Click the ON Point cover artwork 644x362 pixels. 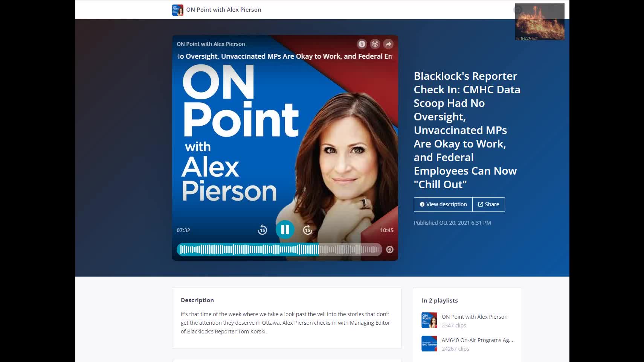[x=285, y=148]
